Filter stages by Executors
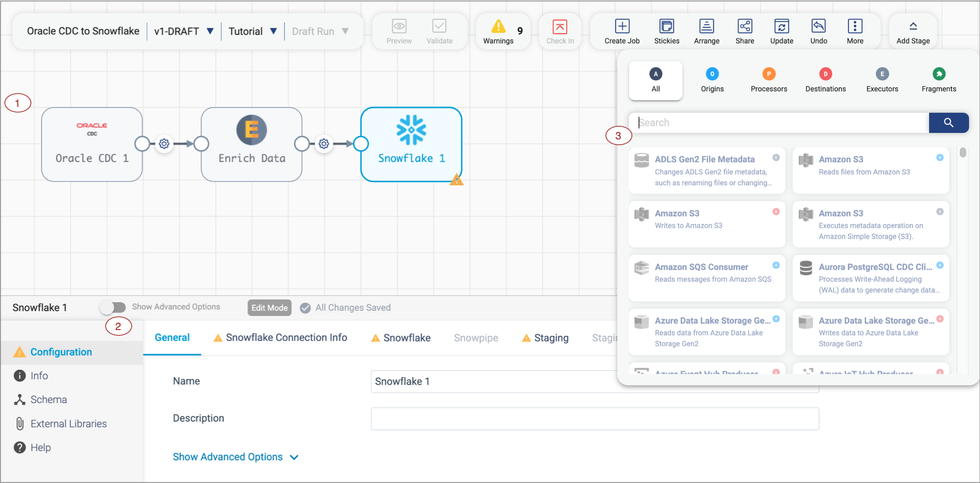The height and width of the screenshot is (483, 980). (x=882, y=80)
